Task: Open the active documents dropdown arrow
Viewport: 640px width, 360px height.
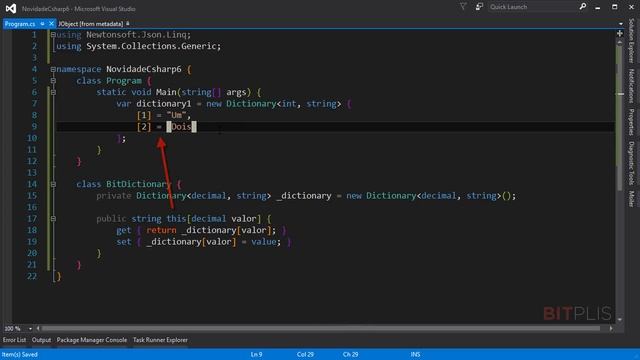Action: pyautogui.click(x=621, y=24)
